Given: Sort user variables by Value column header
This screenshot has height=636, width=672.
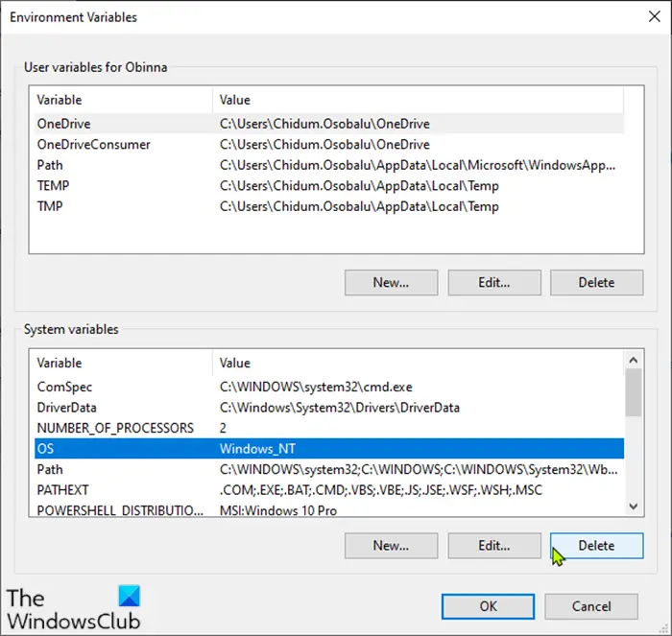Looking at the screenshot, I should click(418, 100).
